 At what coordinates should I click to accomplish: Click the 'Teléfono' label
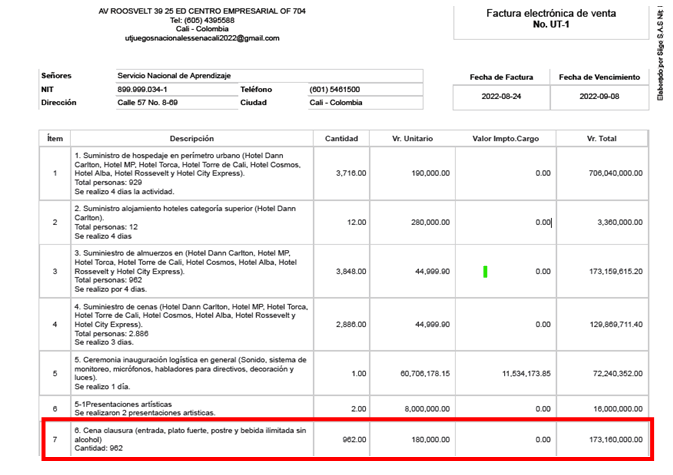click(256, 89)
